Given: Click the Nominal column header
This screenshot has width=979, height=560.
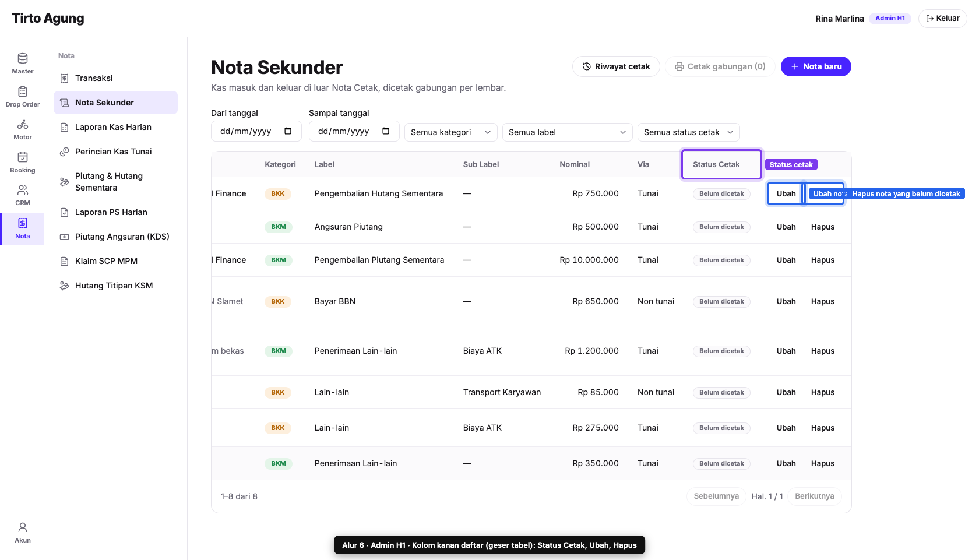Looking at the screenshot, I should pyautogui.click(x=575, y=164).
